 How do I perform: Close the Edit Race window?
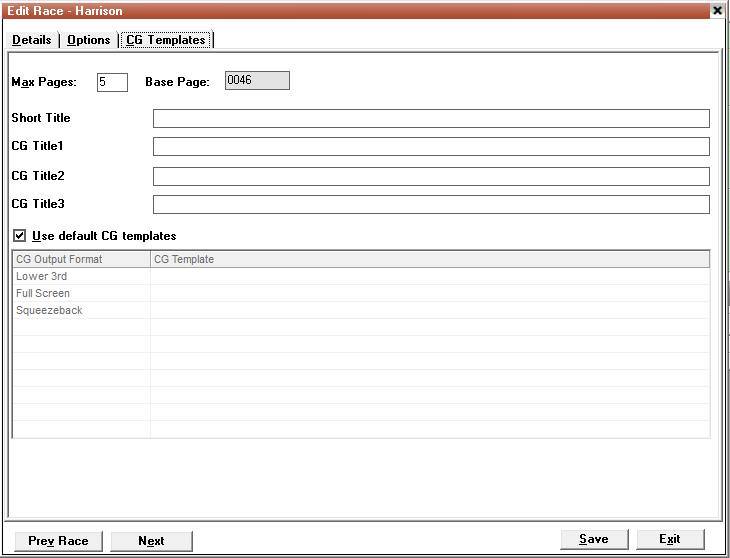click(717, 10)
